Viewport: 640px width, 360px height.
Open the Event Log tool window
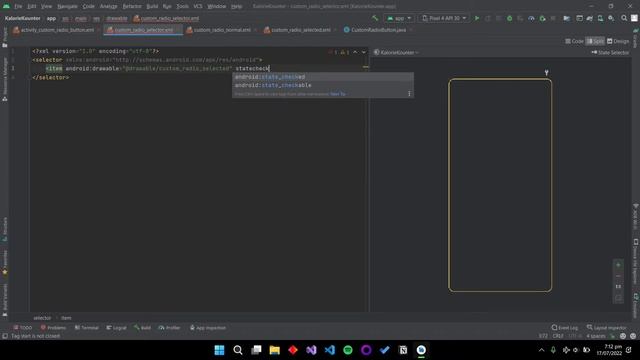pyautogui.click(x=565, y=327)
